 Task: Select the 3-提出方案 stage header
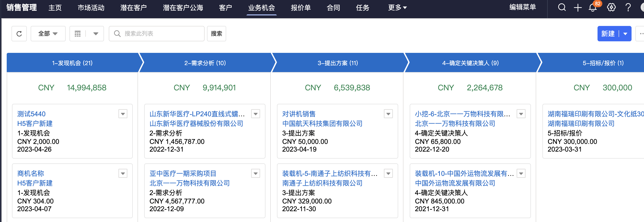tap(338, 63)
